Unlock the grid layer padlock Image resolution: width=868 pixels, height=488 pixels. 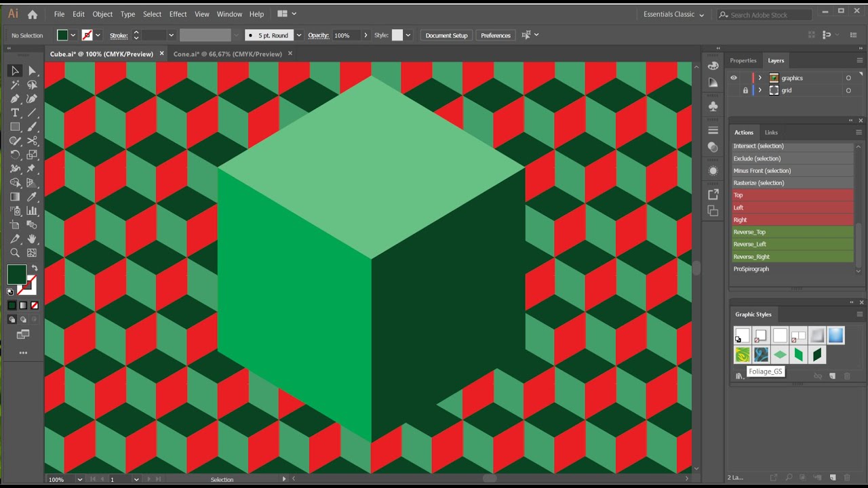point(745,90)
